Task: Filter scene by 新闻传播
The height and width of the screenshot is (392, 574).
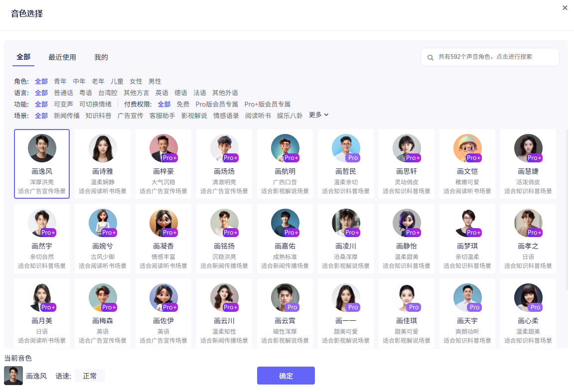Action: point(67,116)
